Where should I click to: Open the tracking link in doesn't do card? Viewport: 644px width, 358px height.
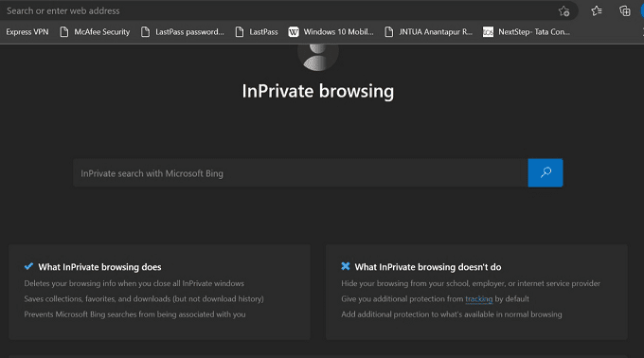479,299
